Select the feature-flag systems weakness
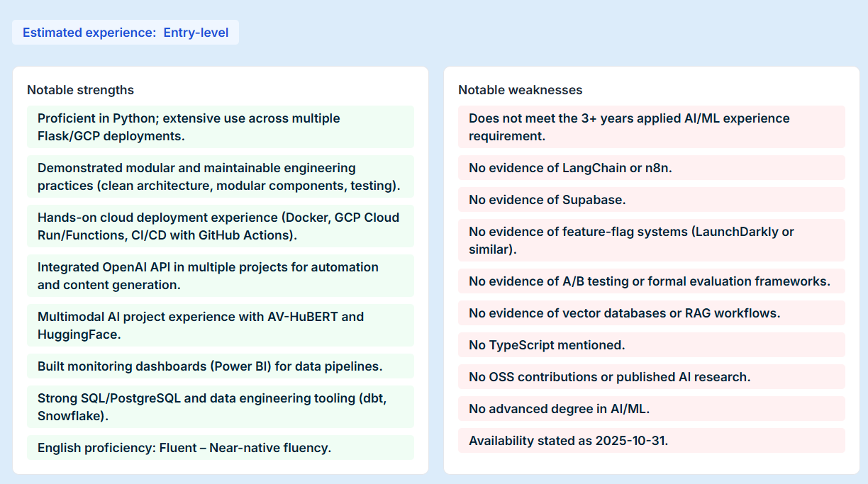This screenshot has width=868, height=484. point(651,240)
